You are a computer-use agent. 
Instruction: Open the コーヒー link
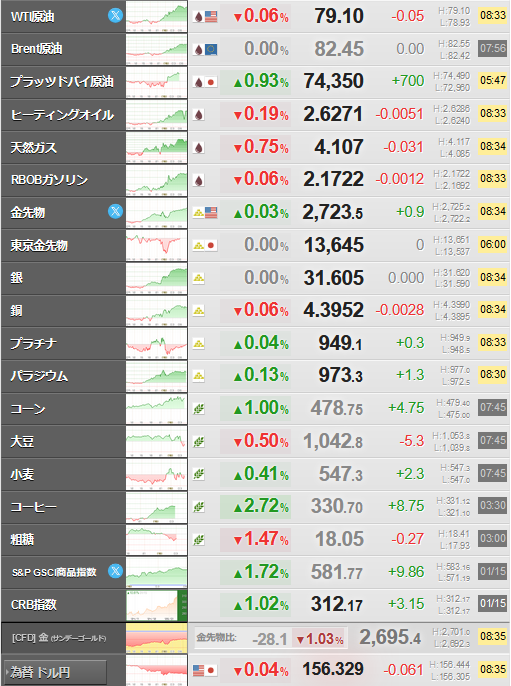pyautogui.click(x=34, y=507)
